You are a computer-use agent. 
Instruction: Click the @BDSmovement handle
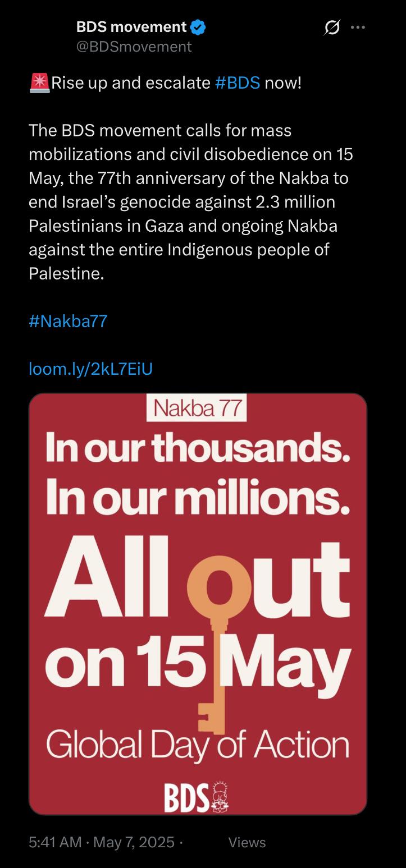click(134, 47)
